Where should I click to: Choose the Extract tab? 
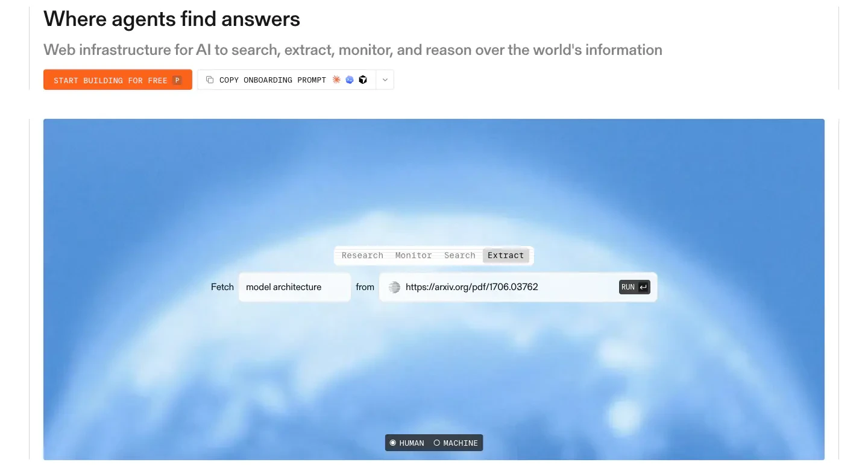pyautogui.click(x=506, y=256)
